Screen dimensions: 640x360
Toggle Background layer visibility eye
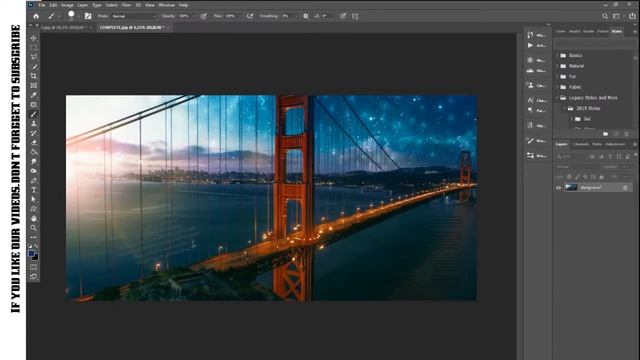coord(558,188)
